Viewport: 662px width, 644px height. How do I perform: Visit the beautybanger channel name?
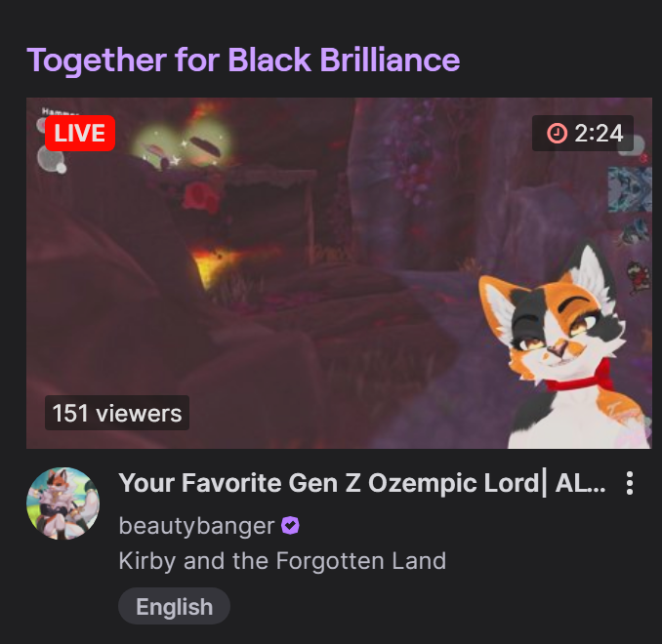(196, 526)
